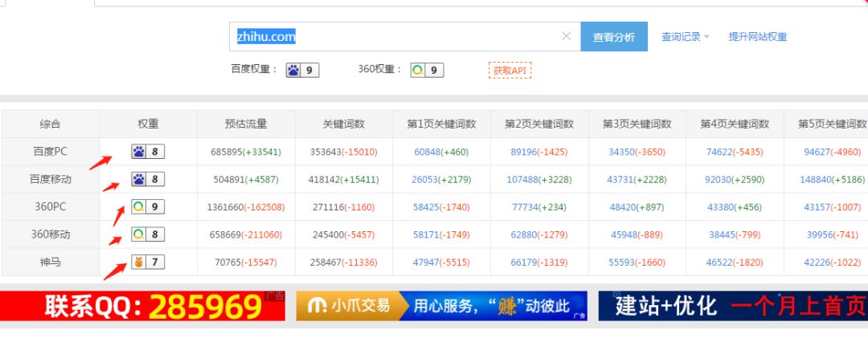The image size is (868, 338).
Task: Click the 685895 estimated traffic value
Action: [x=227, y=152]
